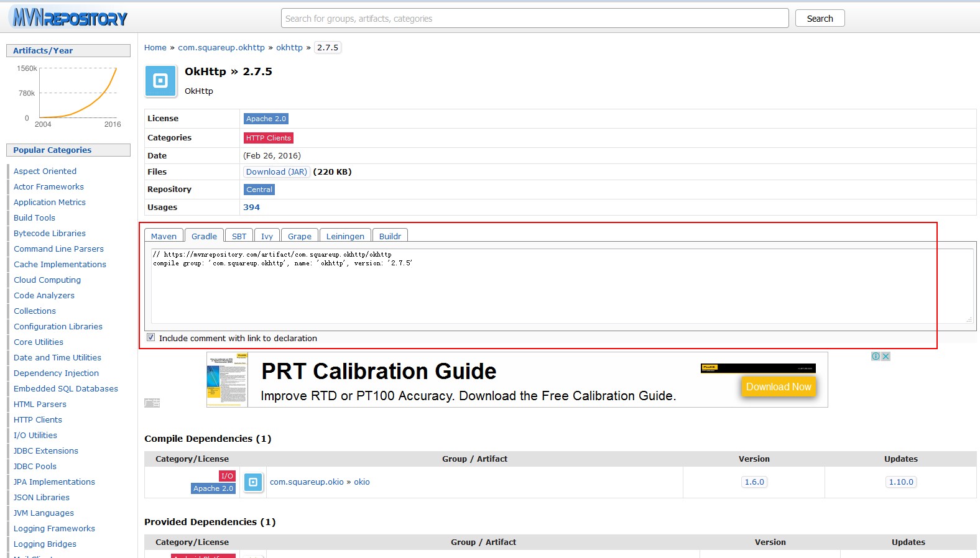The width and height of the screenshot is (980, 558).
Task: Open JDBC Pools category
Action: 35,467
